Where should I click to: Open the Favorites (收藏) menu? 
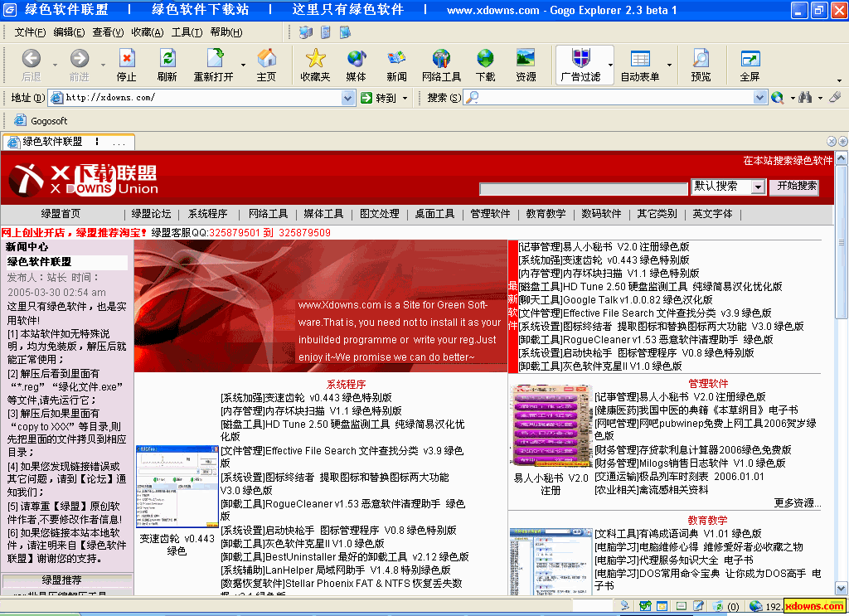148,32
